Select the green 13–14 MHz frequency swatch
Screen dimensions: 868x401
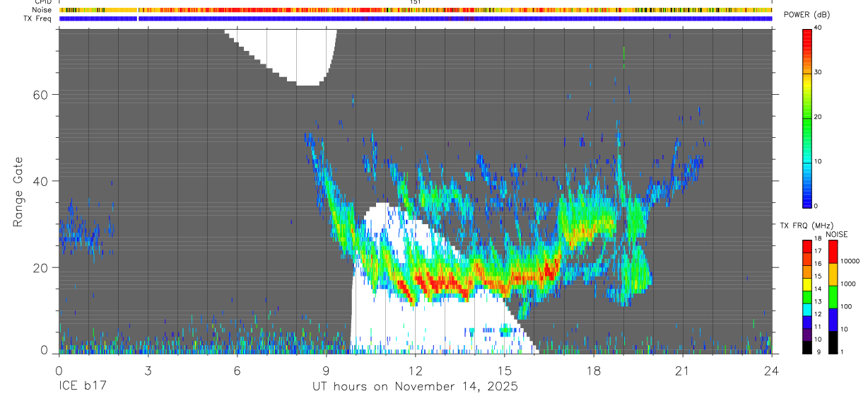click(807, 297)
